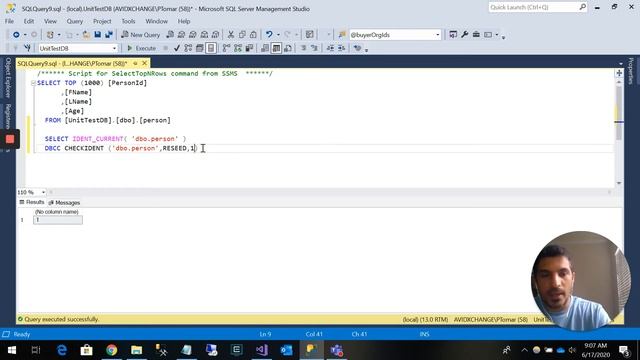Screen dimensions: 640x360
Task: Open the Edit menu
Action: [x=29, y=21]
